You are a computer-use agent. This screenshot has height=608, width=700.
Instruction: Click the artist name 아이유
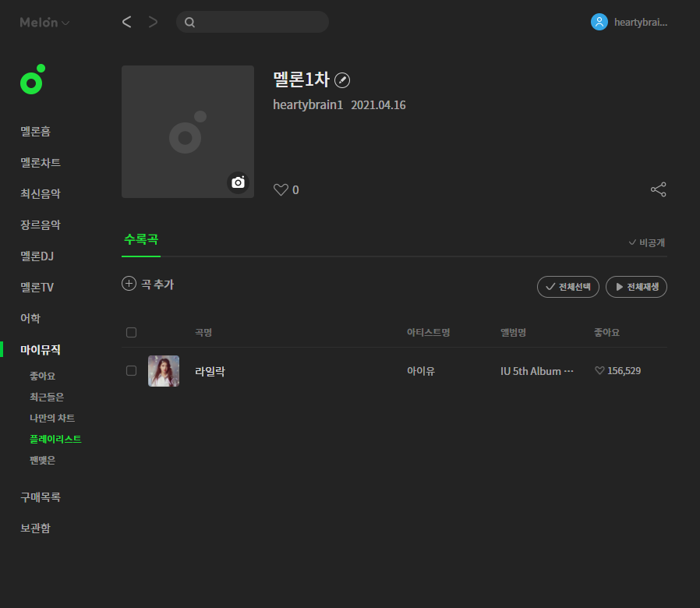(x=421, y=371)
